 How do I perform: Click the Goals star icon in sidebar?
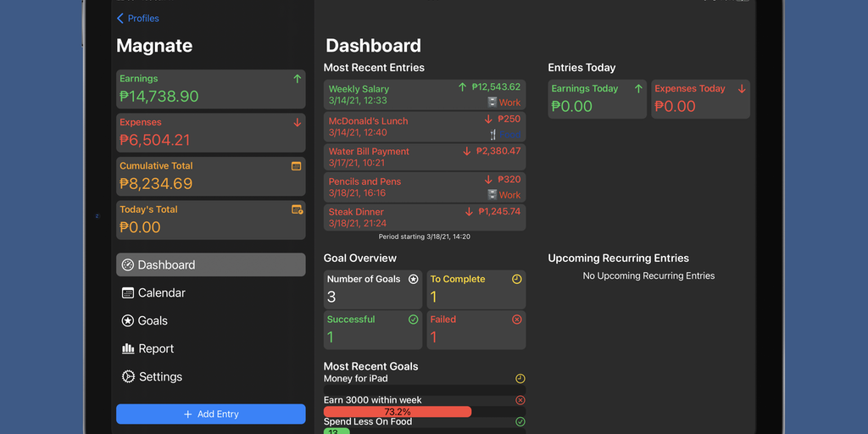128,320
